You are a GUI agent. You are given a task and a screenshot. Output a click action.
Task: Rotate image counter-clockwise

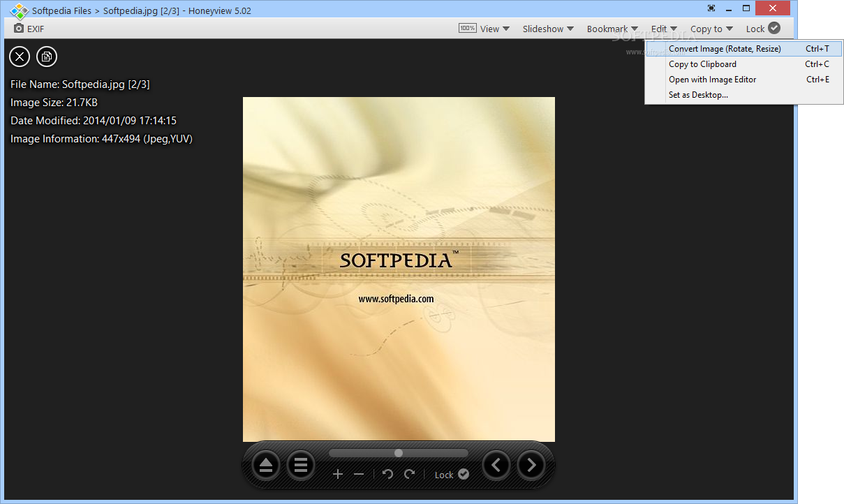[x=388, y=474]
